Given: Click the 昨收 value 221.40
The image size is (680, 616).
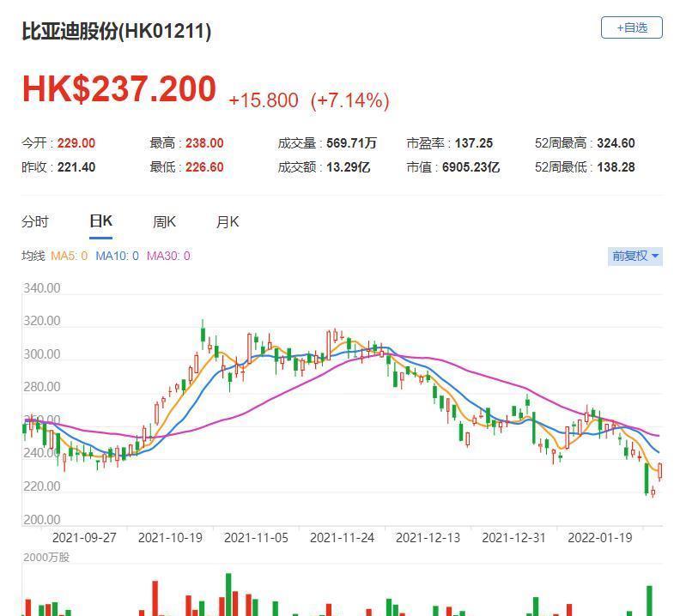Looking at the screenshot, I should [x=76, y=167].
